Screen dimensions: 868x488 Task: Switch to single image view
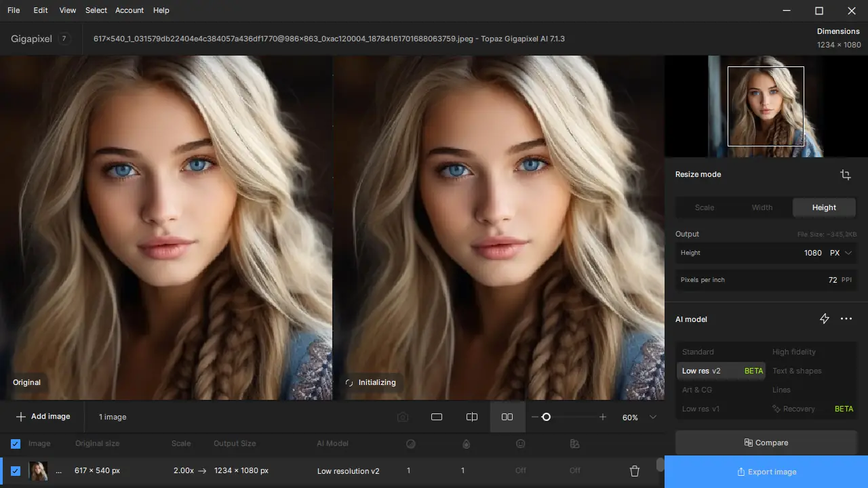point(437,417)
